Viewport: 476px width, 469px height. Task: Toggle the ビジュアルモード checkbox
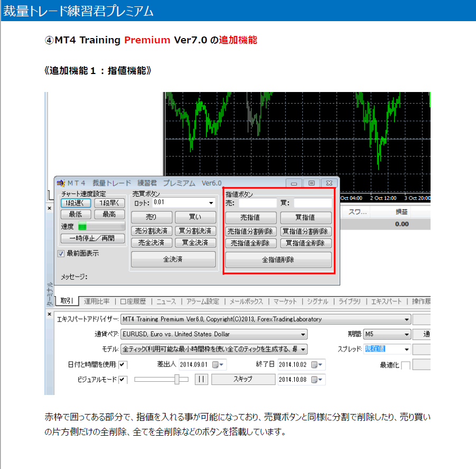(123, 380)
